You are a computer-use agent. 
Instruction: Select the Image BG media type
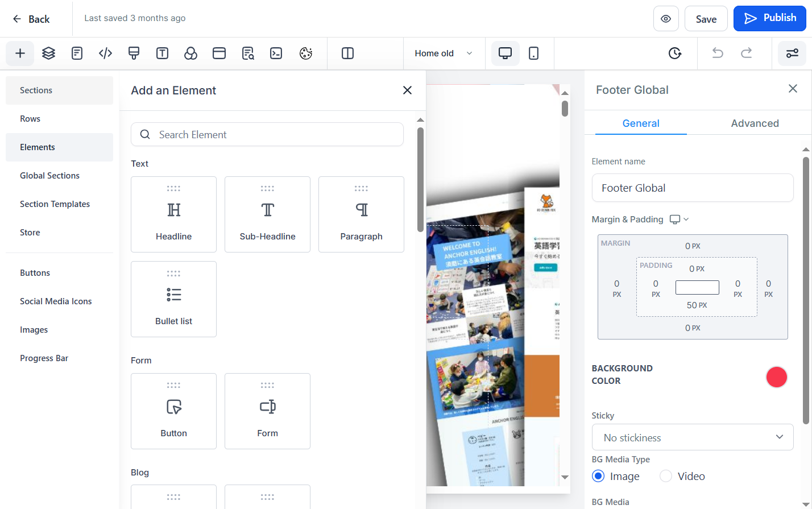point(598,476)
